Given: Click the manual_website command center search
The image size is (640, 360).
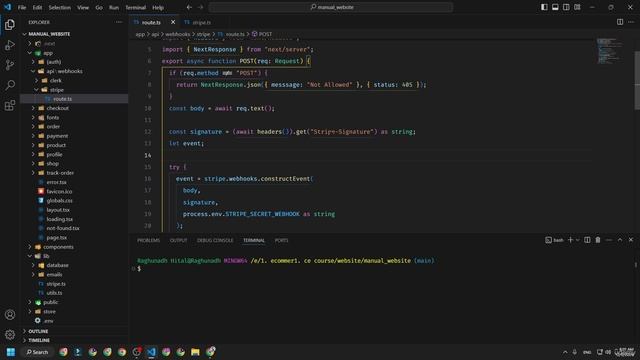Looking at the screenshot, I should [331, 7].
